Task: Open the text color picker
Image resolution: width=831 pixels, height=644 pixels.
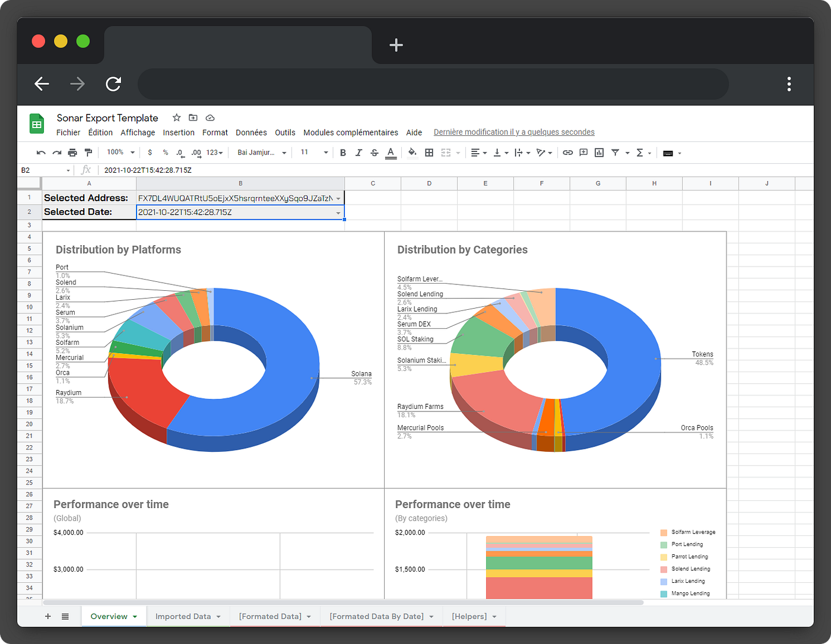Action: (x=391, y=153)
